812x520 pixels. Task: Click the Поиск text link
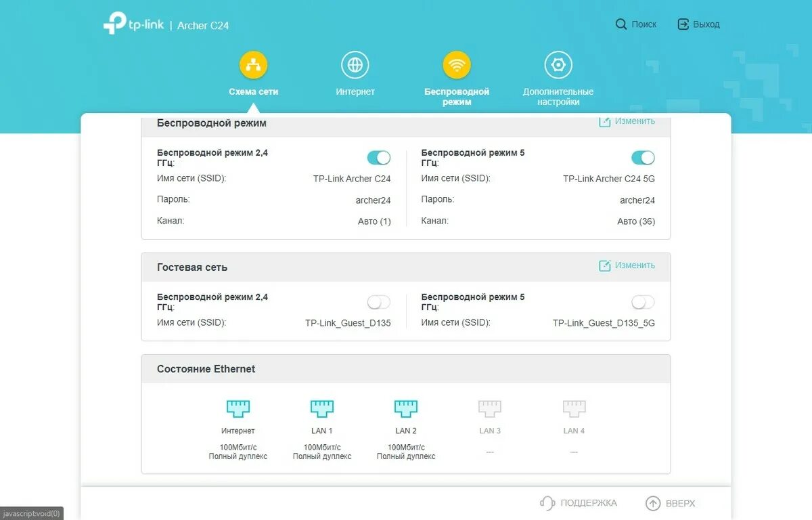click(644, 24)
